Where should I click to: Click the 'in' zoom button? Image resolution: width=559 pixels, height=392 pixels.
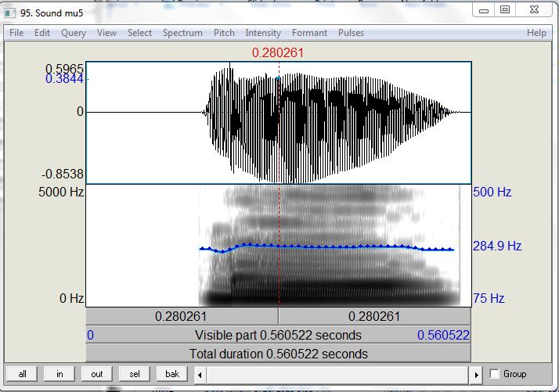pos(60,374)
